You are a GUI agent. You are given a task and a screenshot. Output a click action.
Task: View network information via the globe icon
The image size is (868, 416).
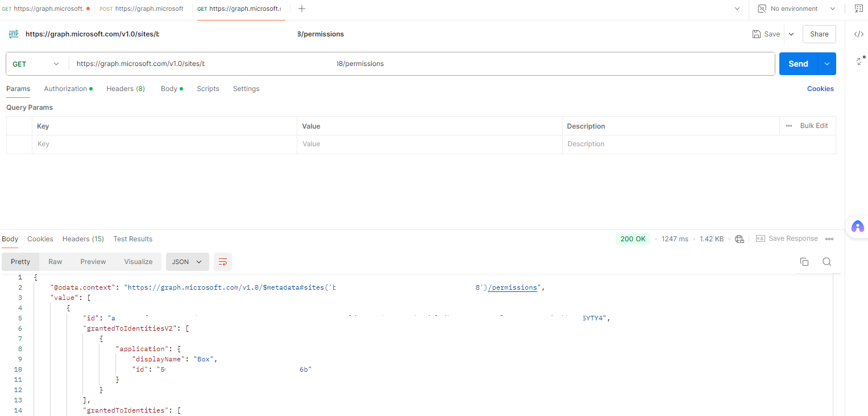tap(739, 238)
